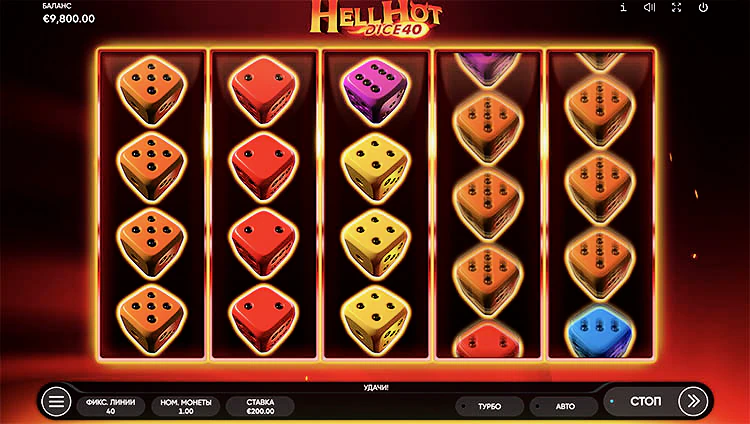This screenshot has height=424, width=750.
Task: Stop the reels with СТОП button
Action: coord(645,401)
